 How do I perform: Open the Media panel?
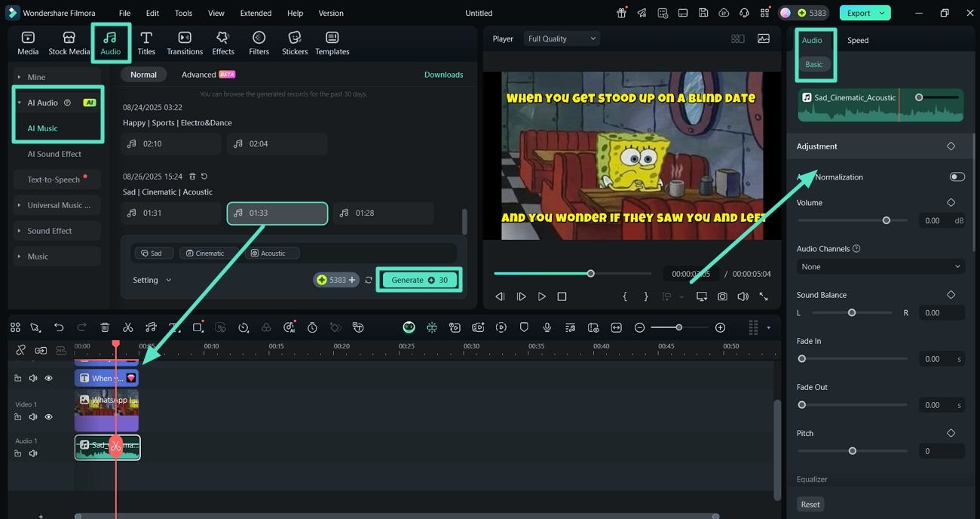coord(28,43)
